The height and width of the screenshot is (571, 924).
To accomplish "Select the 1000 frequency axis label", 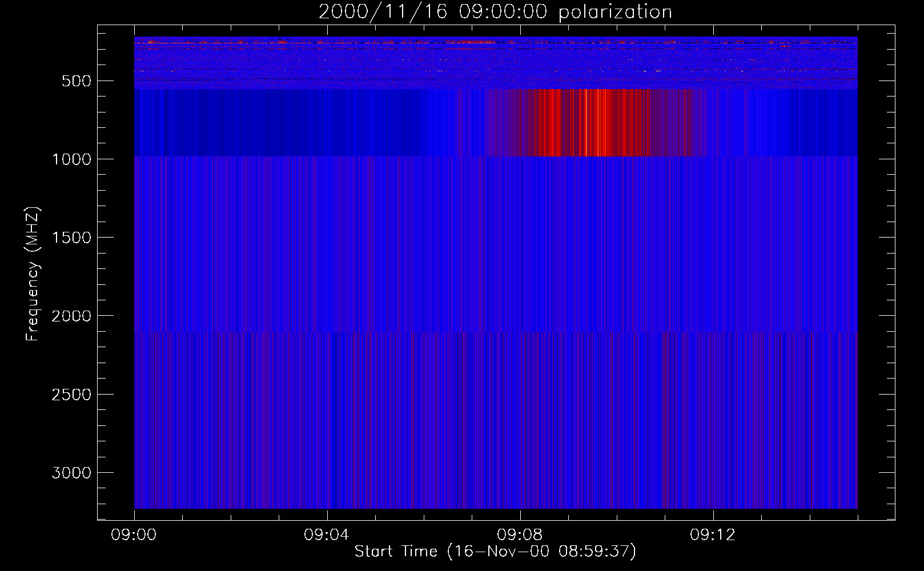I will tap(71, 159).
